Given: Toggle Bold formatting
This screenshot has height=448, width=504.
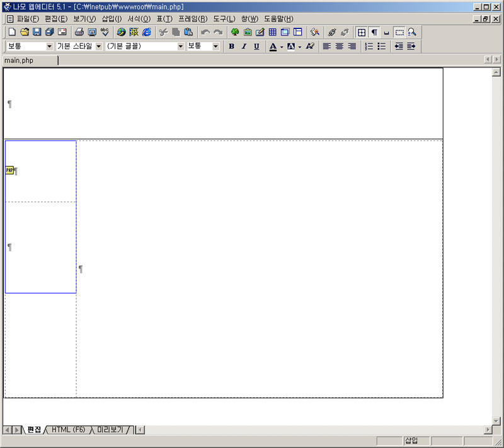Looking at the screenshot, I should 231,47.
